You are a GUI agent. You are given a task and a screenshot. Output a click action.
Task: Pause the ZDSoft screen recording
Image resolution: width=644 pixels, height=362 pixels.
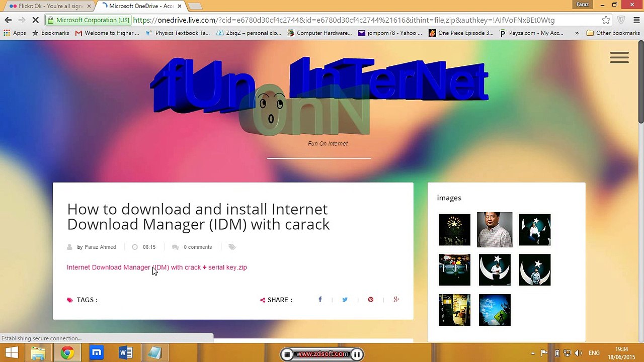click(x=357, y=354)
